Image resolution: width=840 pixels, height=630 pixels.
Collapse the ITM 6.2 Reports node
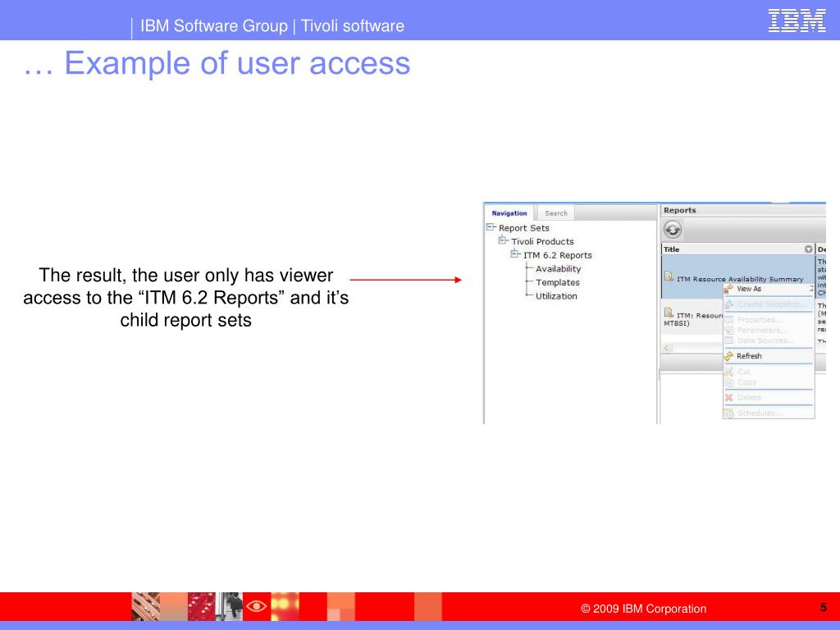[514, 254]
